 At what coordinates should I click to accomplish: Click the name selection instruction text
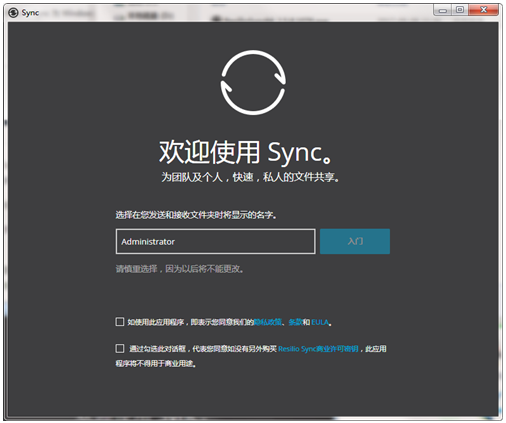point(196,215)
